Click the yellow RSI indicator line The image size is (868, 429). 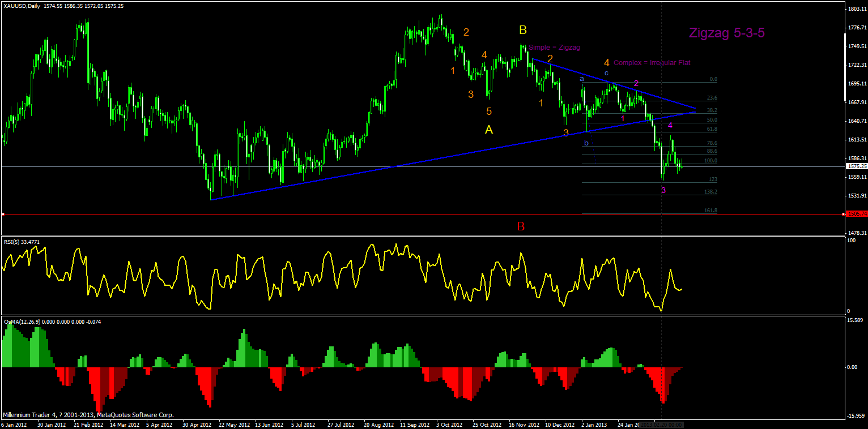343,277
